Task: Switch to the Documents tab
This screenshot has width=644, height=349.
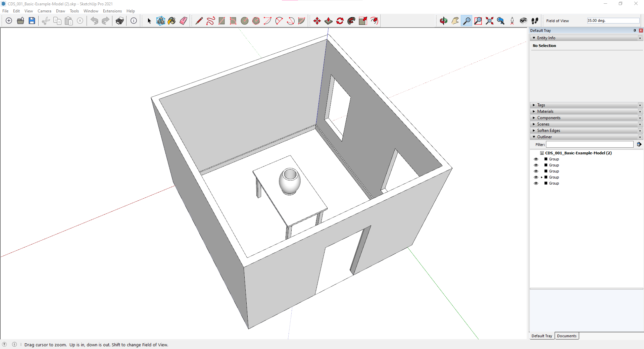Action: pyautogui.click(x=567, y=336)
